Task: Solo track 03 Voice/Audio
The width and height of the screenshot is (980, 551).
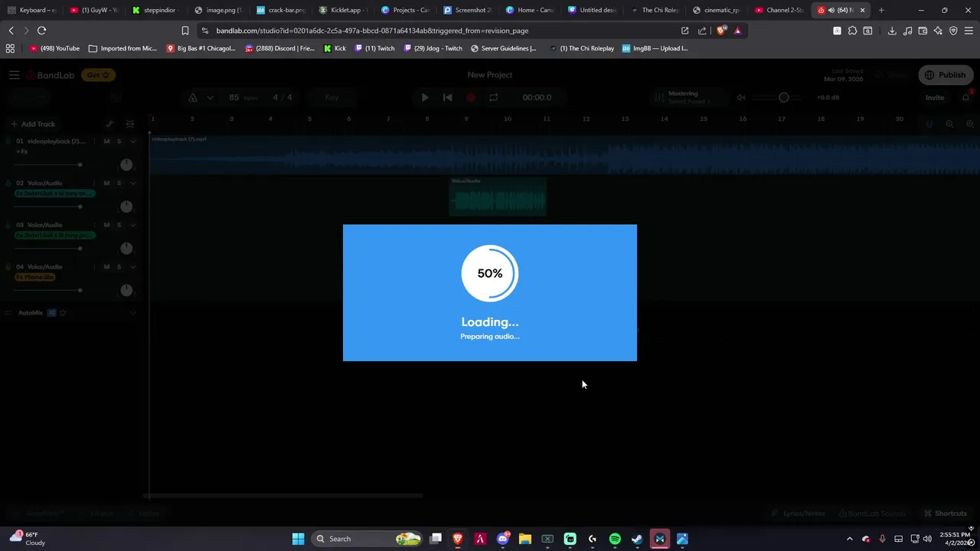Action: (119, 225)
